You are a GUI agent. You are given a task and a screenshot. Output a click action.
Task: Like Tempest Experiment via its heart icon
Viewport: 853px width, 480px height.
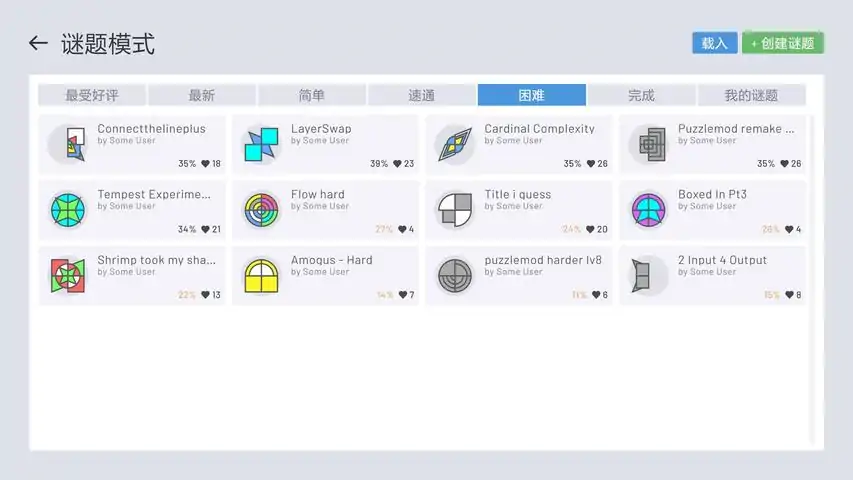point(205,229)
